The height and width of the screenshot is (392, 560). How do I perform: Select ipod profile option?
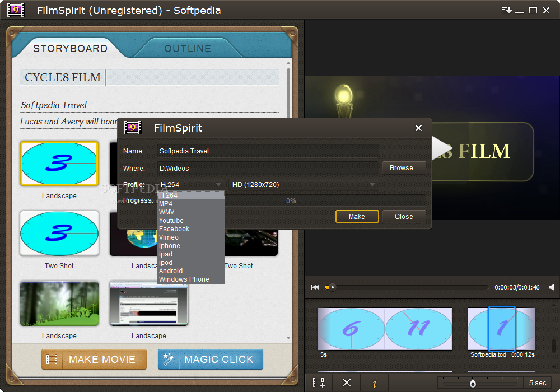[191, 263]
